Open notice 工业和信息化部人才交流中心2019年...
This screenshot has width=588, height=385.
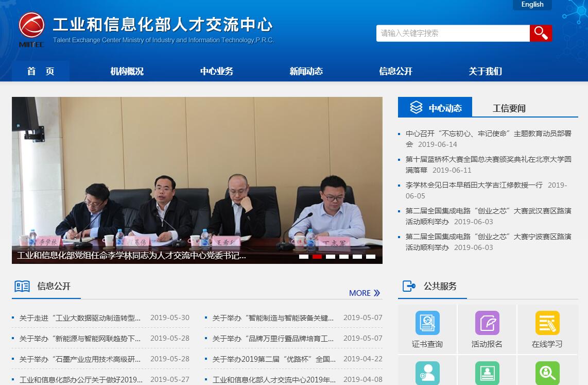click(x=274, y=380)
